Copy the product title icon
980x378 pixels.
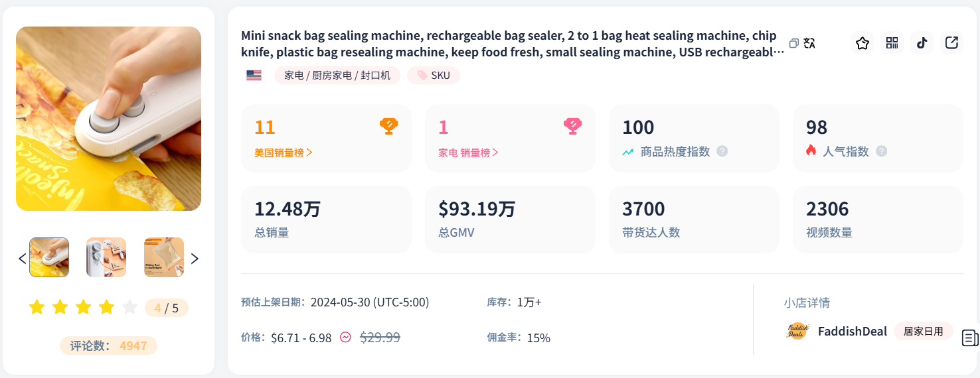(793, 44)
